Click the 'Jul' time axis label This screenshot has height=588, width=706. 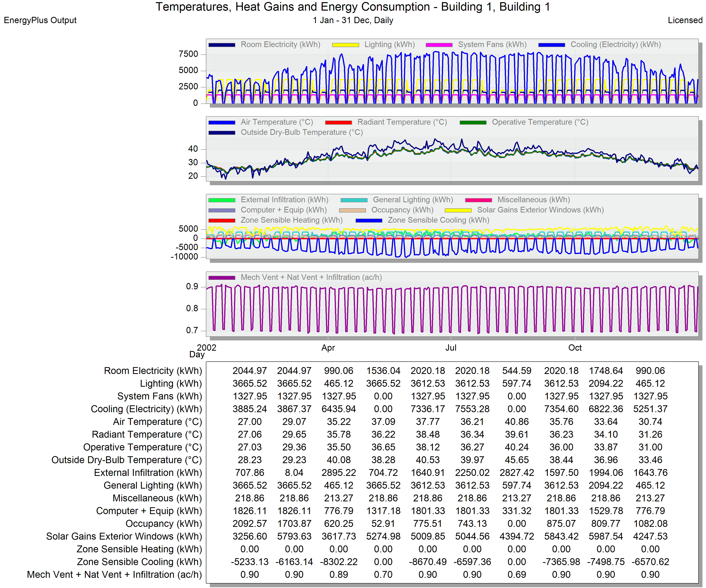[x=451, y=348]
